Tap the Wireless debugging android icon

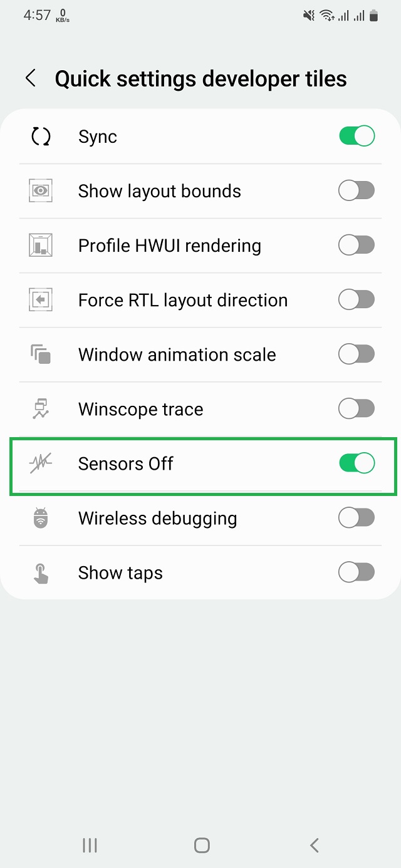pos(41,519)
